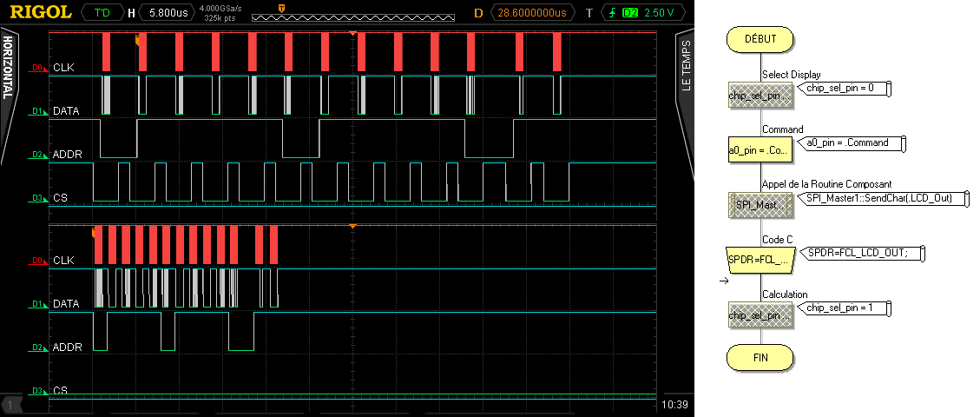The width and height of the screenshot is (980, 417).
Task: Select the FIN flowchart end node
Action: [760, 358]
